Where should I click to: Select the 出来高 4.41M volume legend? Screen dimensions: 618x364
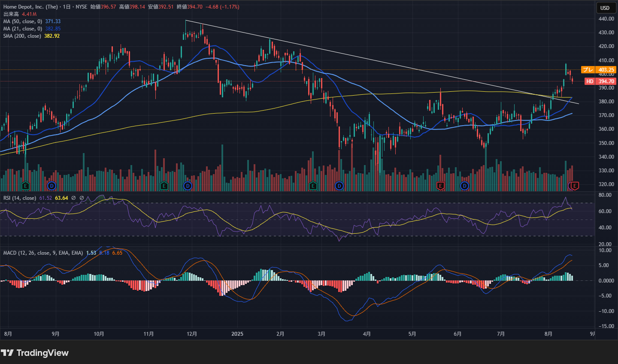coord(20,14)
